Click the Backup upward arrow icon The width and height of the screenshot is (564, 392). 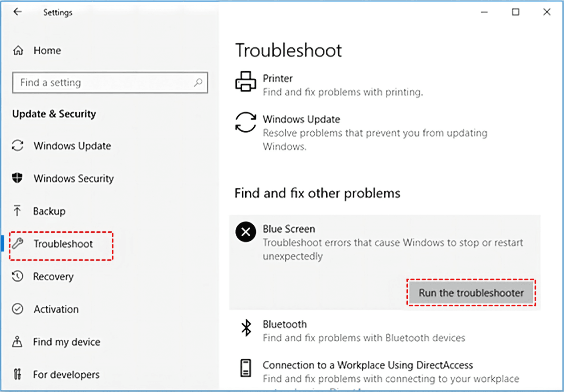coord(17,211)
